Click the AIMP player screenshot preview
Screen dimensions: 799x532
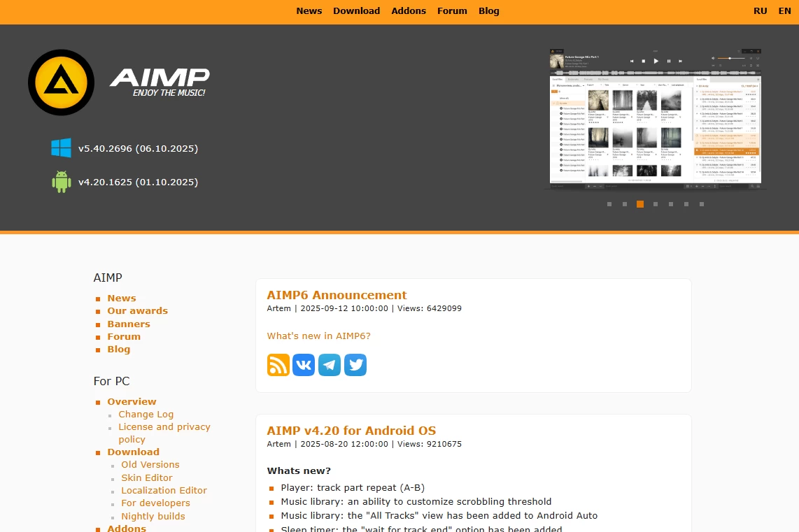(x=656, y=119)
